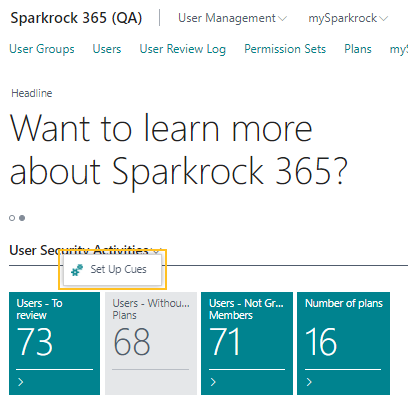408x407 pixels.
Task: Open arrow on Users - To review tile
Action: [21, 382]
